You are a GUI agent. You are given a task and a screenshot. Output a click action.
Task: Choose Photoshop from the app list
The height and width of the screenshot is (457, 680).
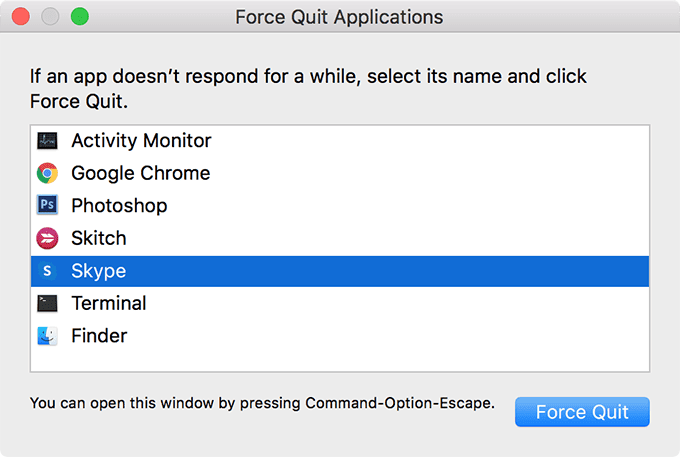click(x=340, y=206)
